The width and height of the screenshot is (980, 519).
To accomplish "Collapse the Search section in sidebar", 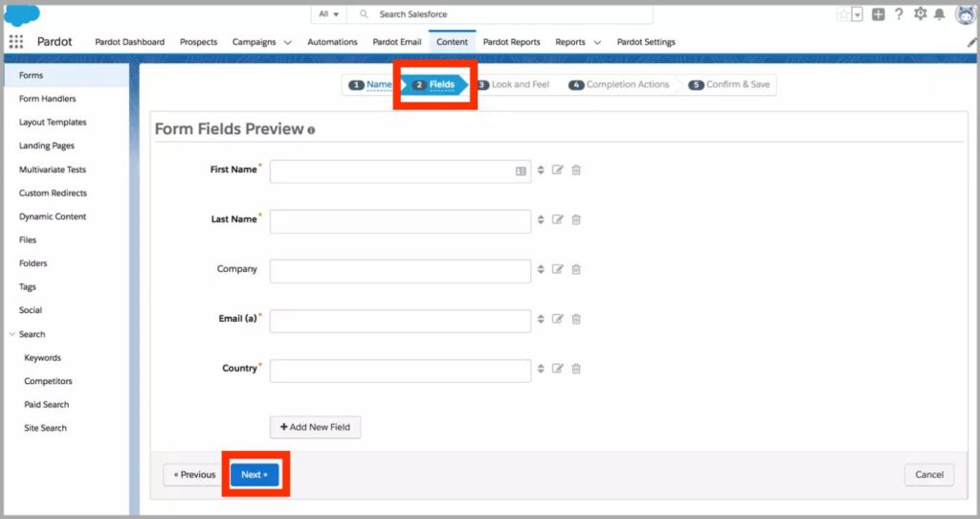I will 11,334.
